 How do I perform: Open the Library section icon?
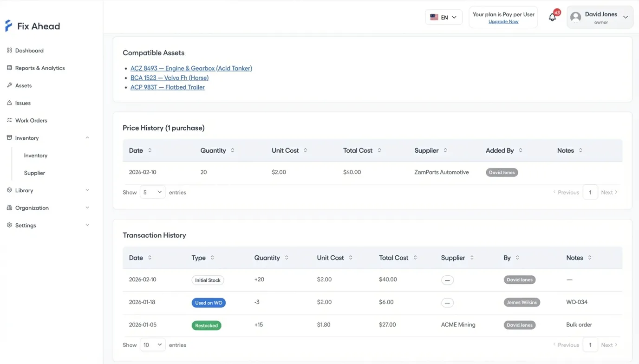(9, 190)
